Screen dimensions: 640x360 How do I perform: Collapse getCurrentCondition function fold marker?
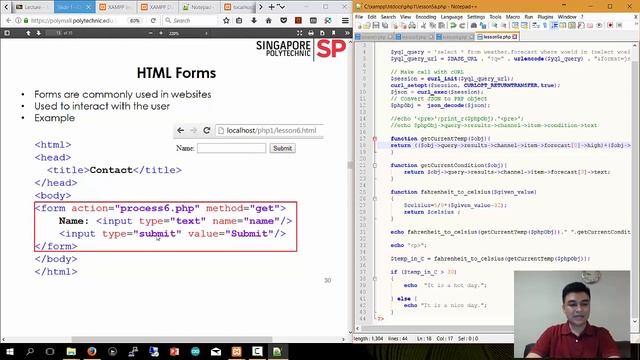pyautogui.click(x=375, y=165)
